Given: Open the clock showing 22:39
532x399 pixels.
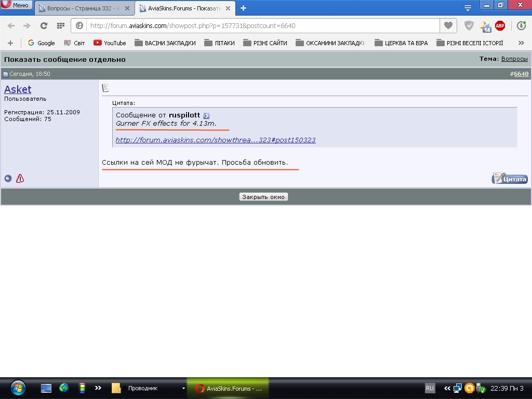Looking at the screenshot, I should [x=507, y=388].
